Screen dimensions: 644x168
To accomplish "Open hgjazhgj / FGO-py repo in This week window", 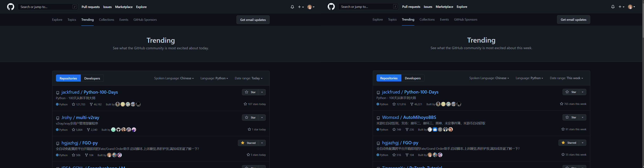I will coord(400,143).
